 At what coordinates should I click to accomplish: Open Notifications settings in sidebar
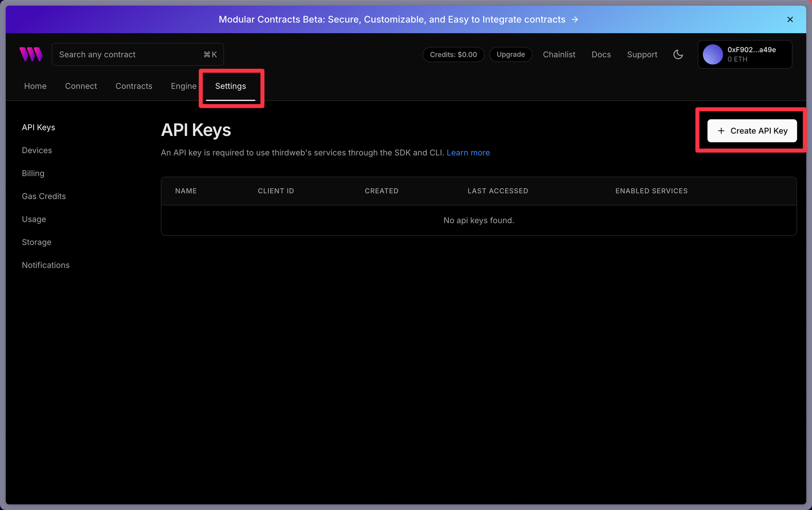click(46, 265)
